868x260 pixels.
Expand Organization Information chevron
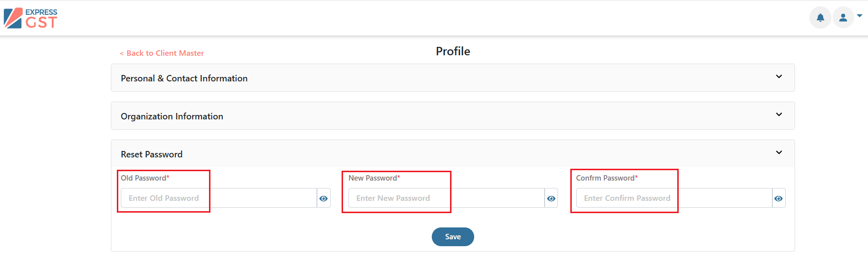pyautogui.click(x=779, y=114)
